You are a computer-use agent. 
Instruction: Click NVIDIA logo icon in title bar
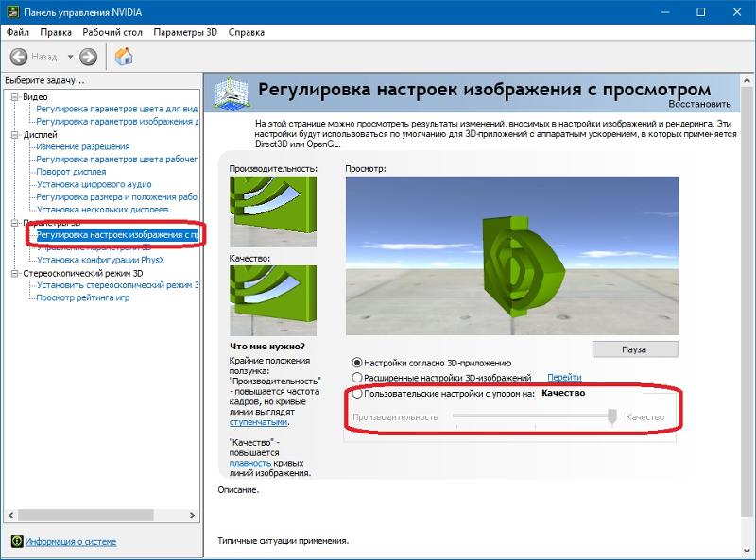pyautogui.click(x=12, y=11)
